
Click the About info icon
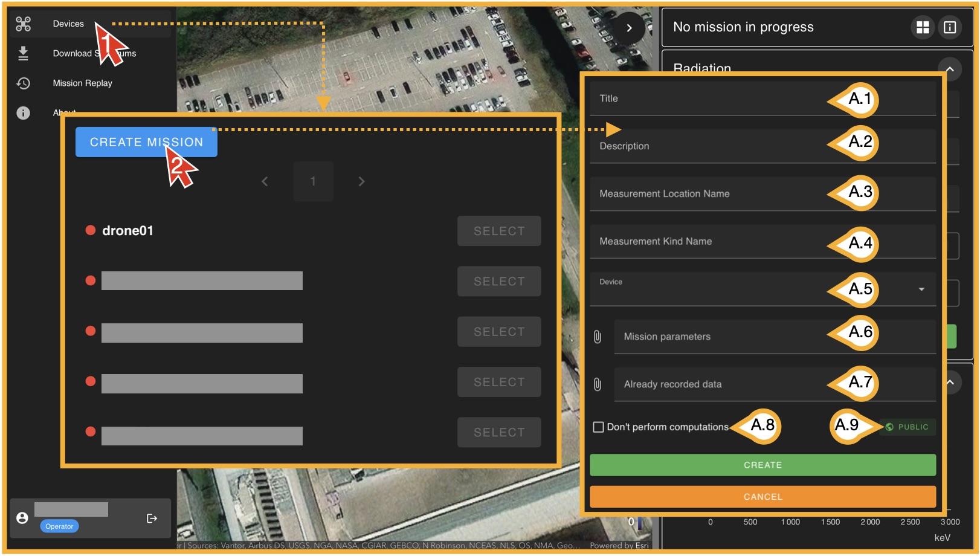point(23,113)
